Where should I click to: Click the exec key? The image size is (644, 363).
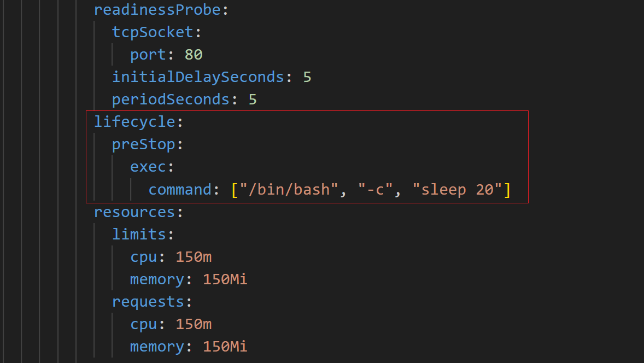[x=148, y=167]
